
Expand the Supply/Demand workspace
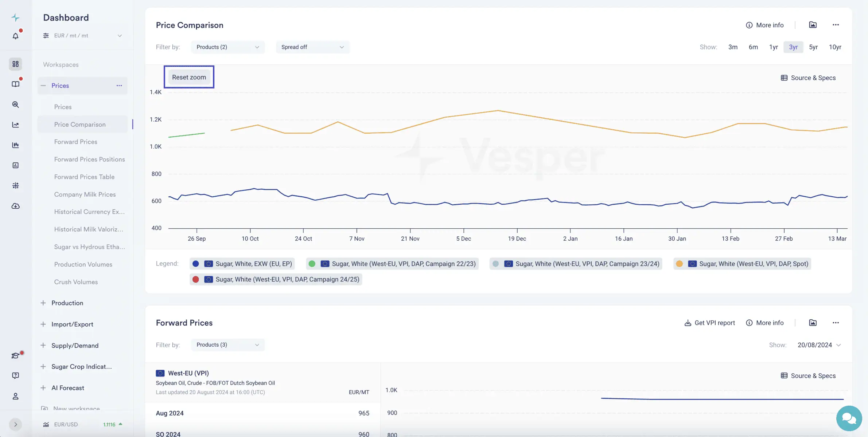tap(43, 346)
